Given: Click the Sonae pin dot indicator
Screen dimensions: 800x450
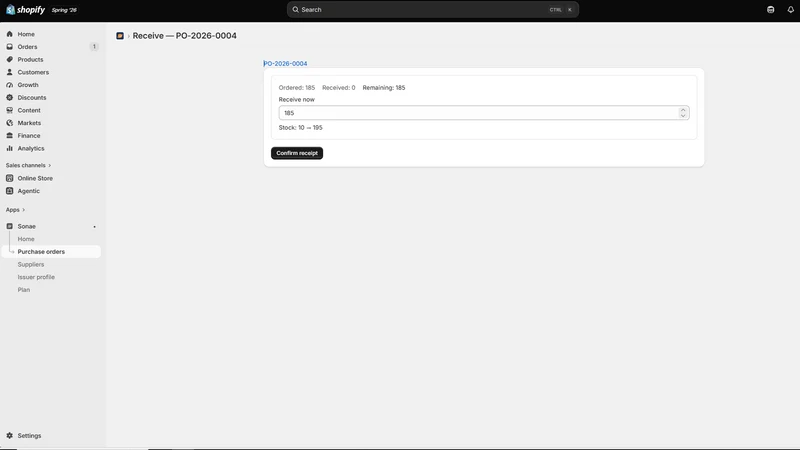Looking at the screenshot, I should 94,227.
